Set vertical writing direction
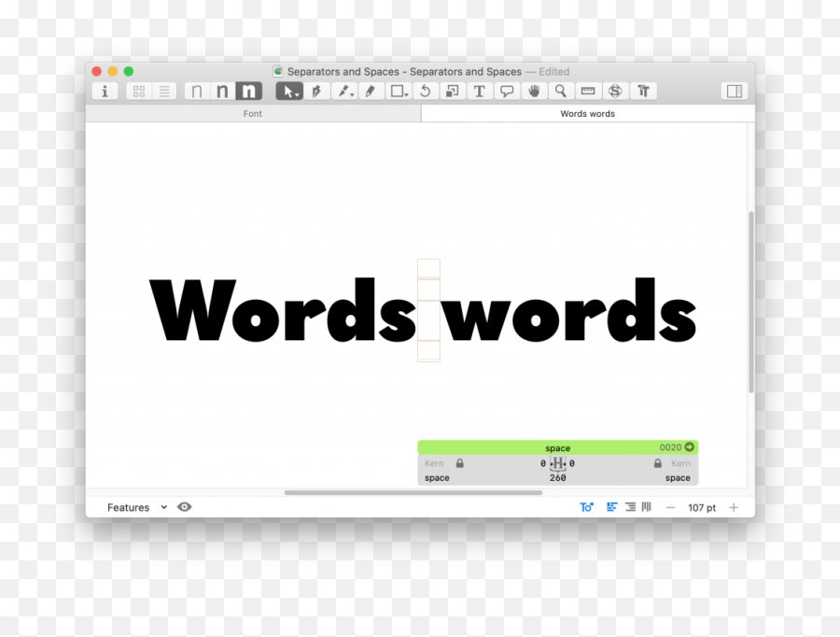 647,506
